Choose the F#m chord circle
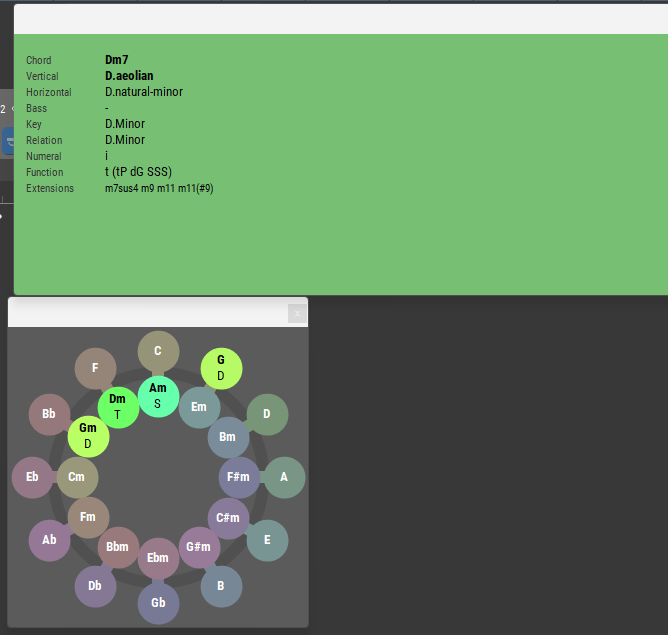Viewport: 668px width, 635px height. [x=239, y=477]
